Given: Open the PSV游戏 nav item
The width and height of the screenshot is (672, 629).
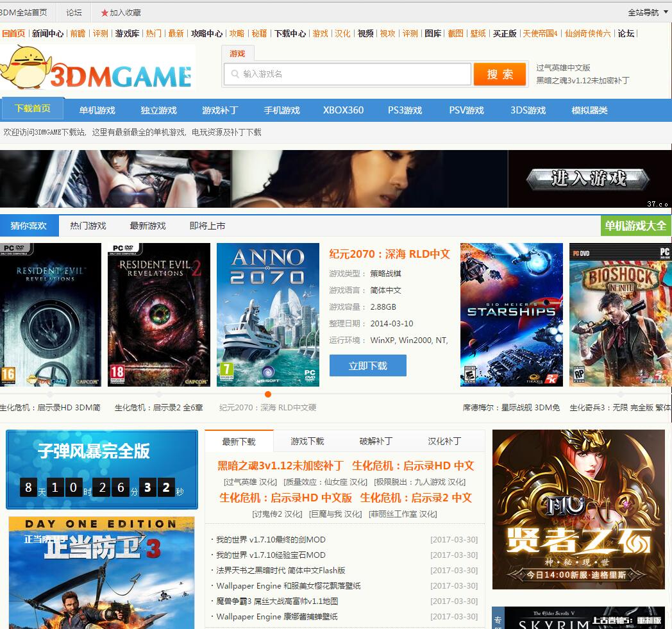Looking at the screenshot, I should click(466, 110).
